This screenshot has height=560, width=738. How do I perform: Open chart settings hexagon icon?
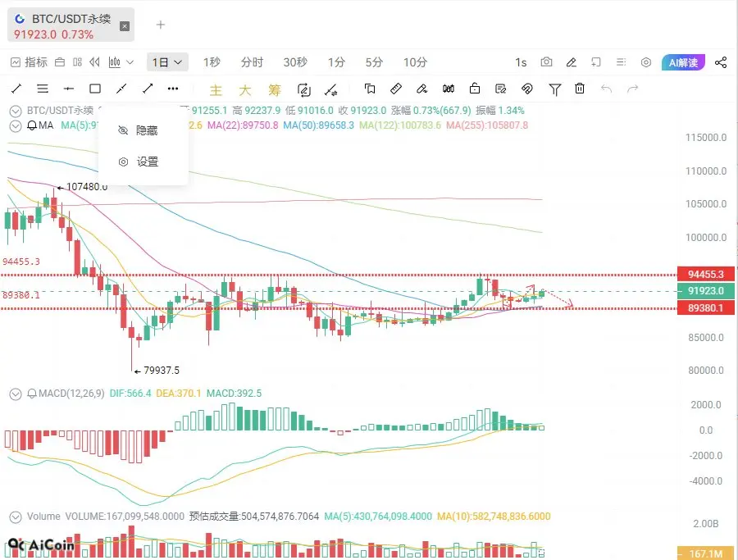[646, 62]
